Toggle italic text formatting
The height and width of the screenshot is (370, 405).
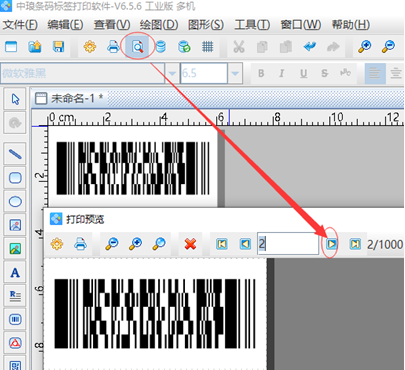(282, 73)
